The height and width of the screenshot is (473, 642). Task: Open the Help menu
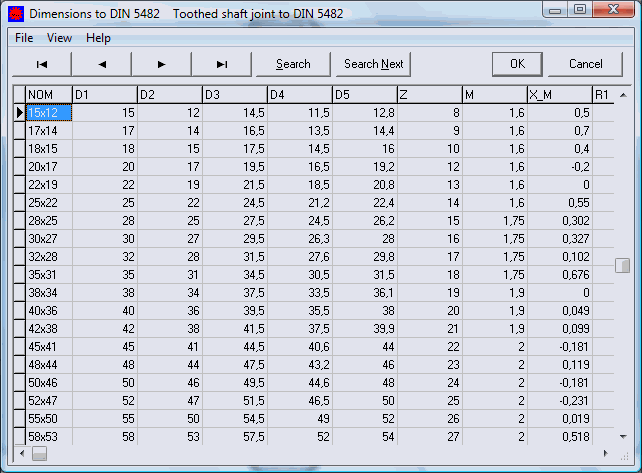[98, 38]
